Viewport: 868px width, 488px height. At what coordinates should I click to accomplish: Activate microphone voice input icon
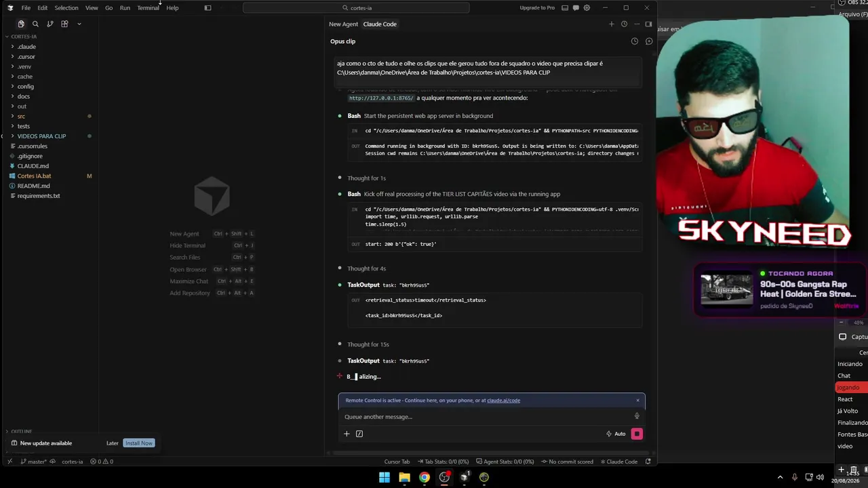coord(637,417)
